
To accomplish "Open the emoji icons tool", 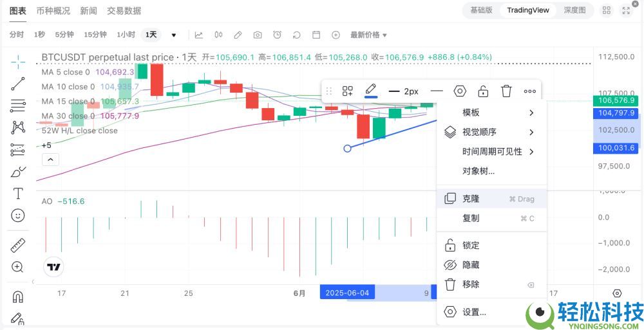I will (18, 215).
